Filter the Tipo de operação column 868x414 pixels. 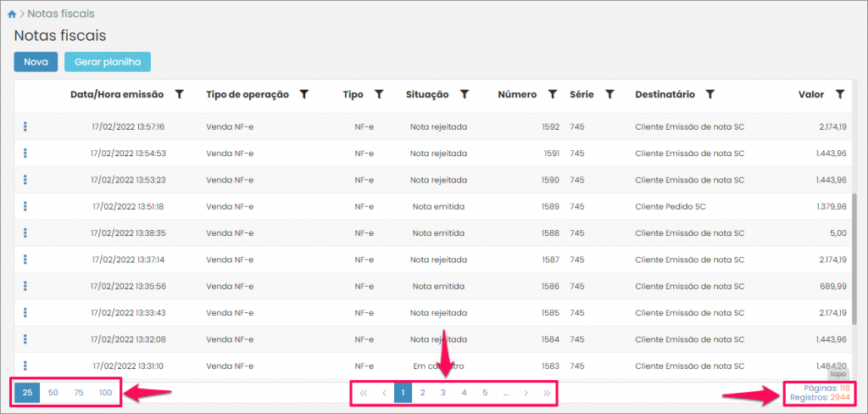click(304, 95)
